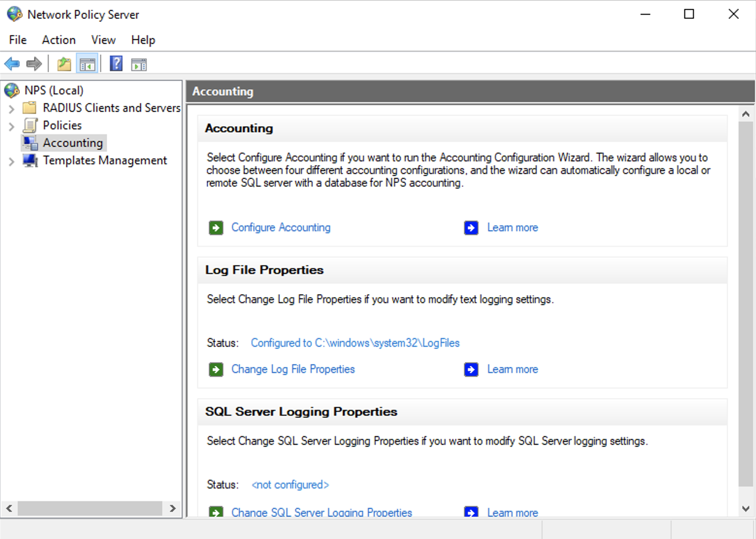Click blue arrow icon in Log File Properties section
This screenshot has width=756, height=539.
pos(471,370)
